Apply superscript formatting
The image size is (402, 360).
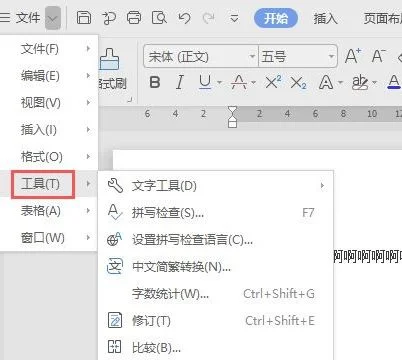tap(273, 82)
